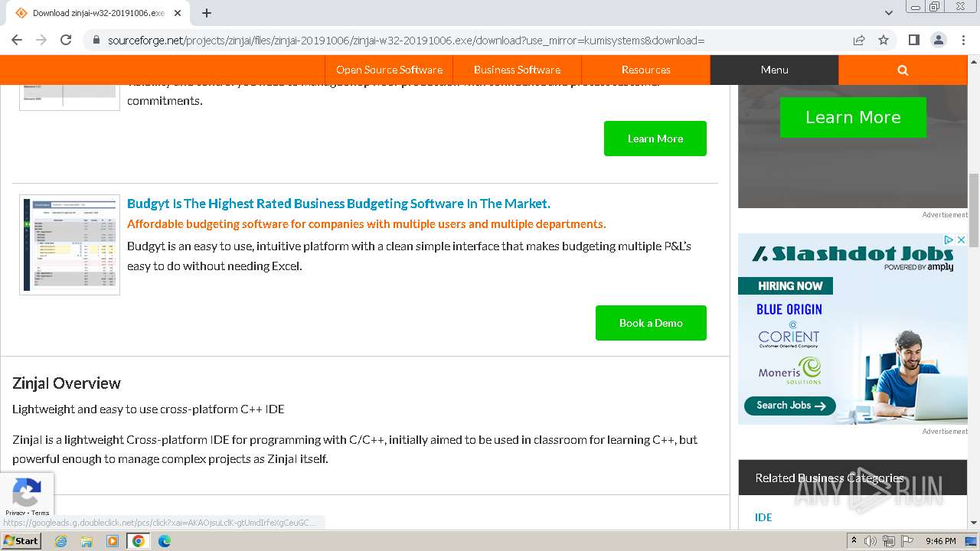
Task: Click the Zinjal Overview heading
Action: point(67,383)
